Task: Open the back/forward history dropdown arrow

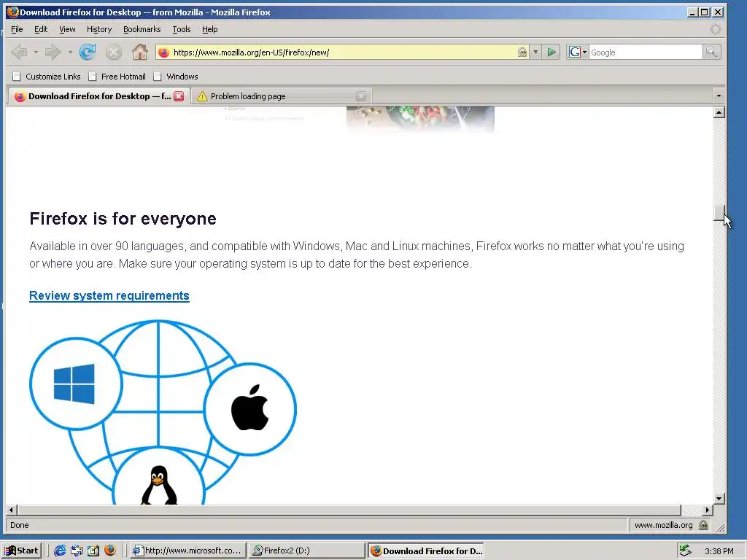Action: (36, 52)
